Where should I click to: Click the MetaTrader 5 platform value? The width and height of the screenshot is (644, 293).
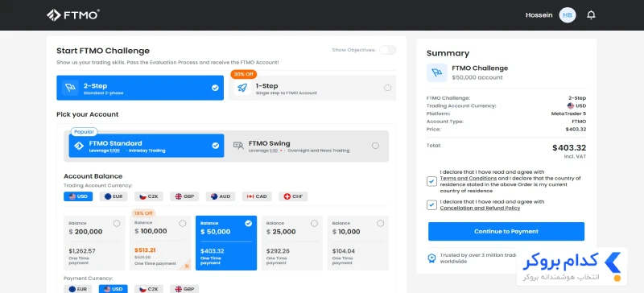pyautogui.click(x=568, y=113)
